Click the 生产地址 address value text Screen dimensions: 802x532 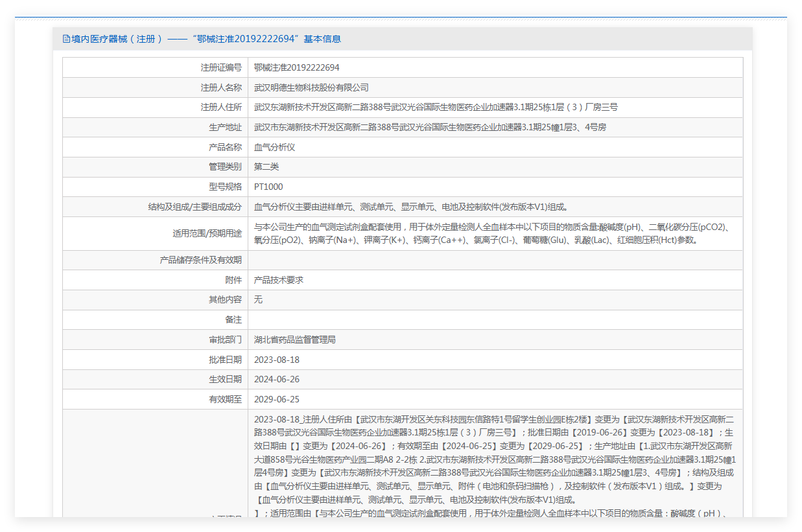coord(430,128)
